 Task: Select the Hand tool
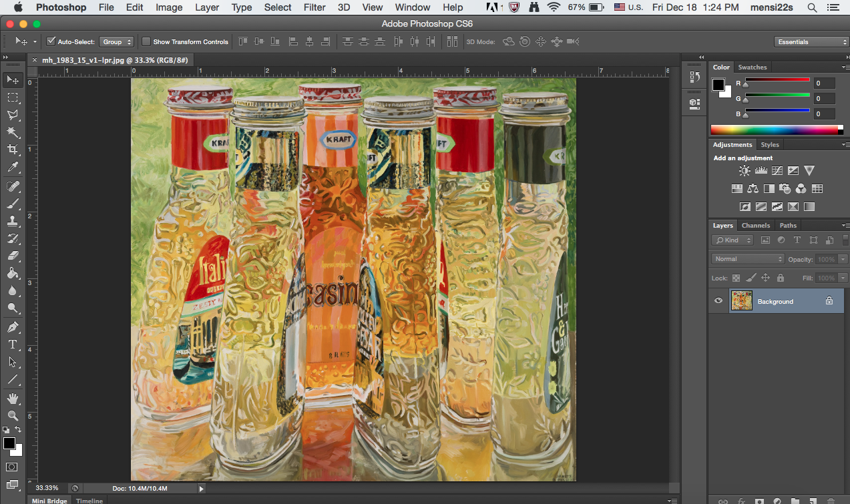pyautogui.click(x=12, y=399)
